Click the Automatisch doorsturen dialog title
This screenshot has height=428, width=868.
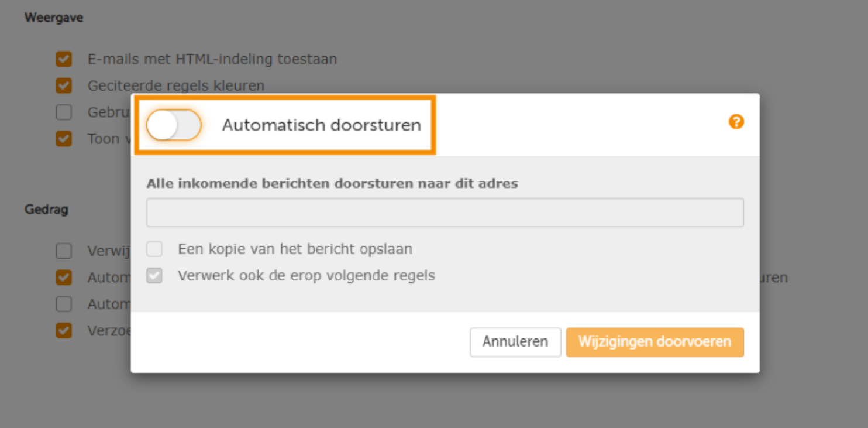pyautogui.click(x=321, y=125)
